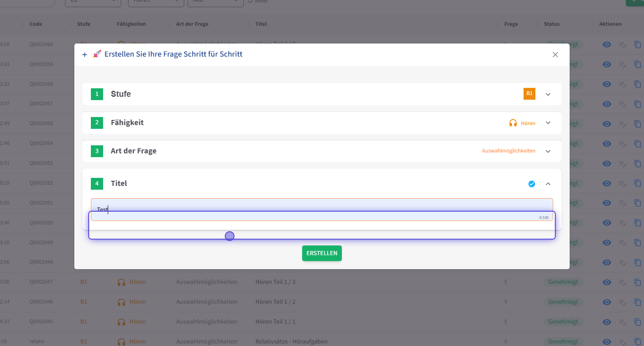The image size is (644, 346).
Task: Click the view eye icon for Q0002947
Action: point(607,282)
